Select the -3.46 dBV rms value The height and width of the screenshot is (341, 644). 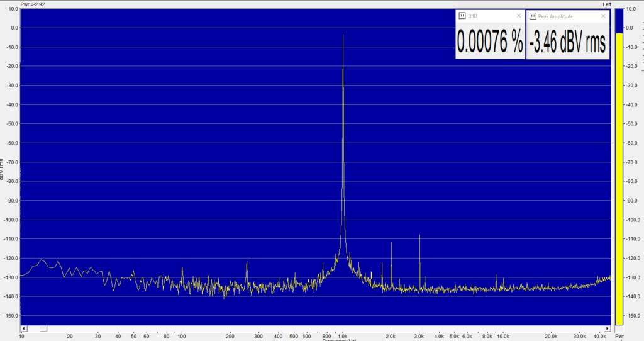pos(567,42)
